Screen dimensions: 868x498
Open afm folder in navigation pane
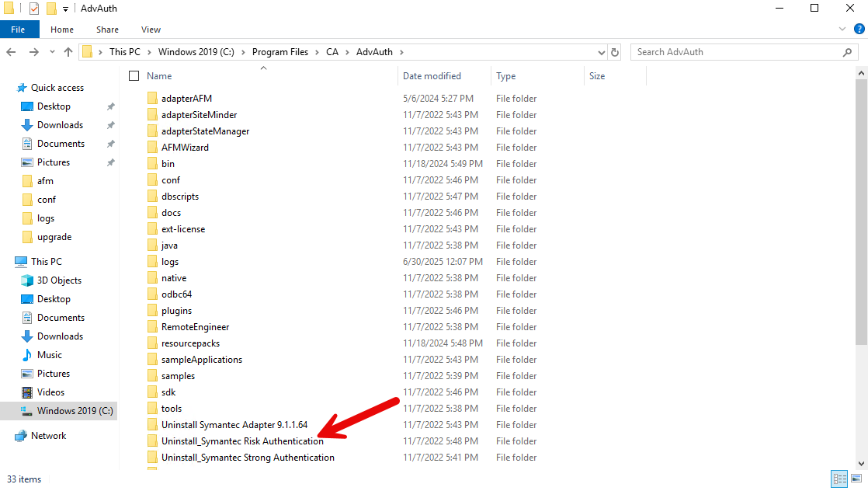[45, 181]
